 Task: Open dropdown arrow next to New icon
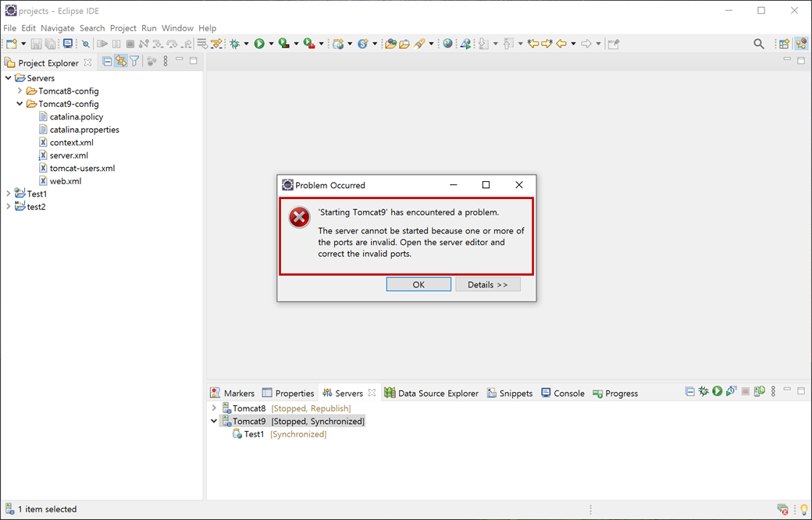[23, 44]
